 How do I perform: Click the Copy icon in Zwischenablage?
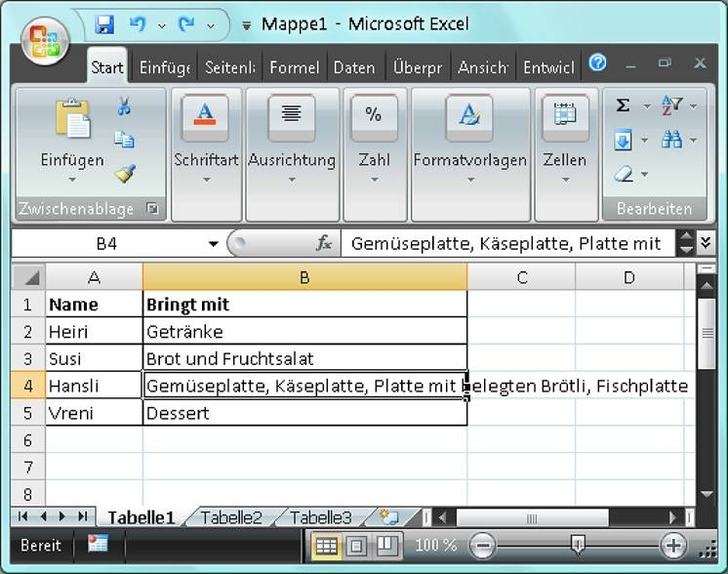click(124, 140)
